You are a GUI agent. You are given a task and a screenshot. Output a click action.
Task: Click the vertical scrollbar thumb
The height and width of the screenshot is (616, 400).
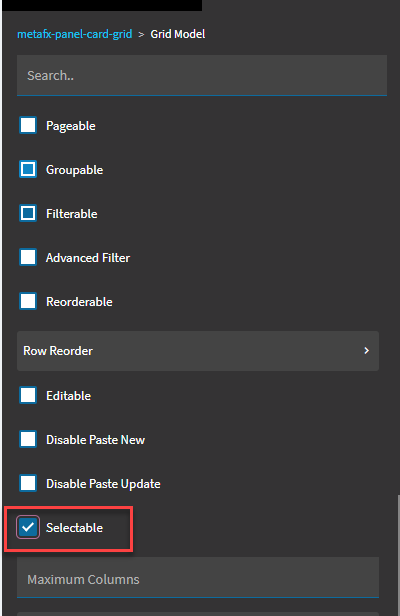click(399, 555)
